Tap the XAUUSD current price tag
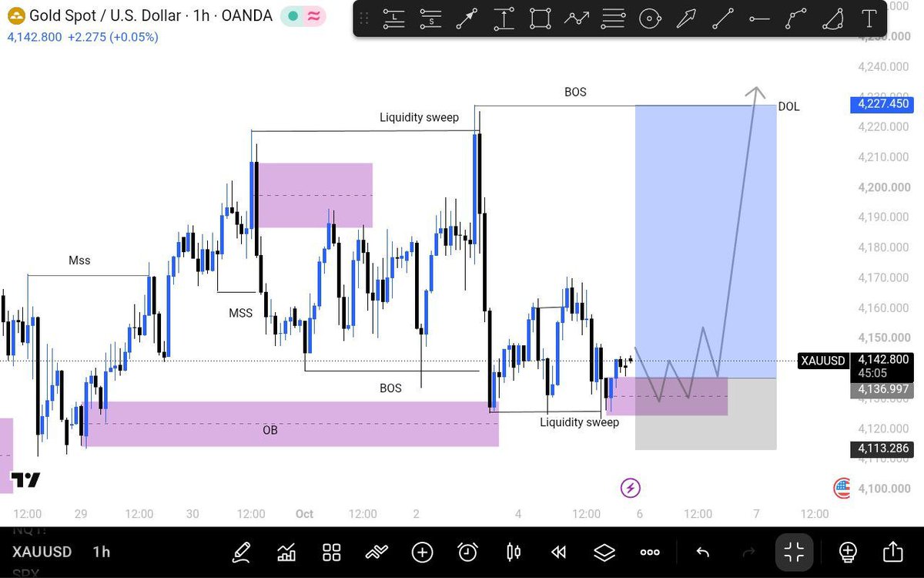924x578 pixels. 823,361
